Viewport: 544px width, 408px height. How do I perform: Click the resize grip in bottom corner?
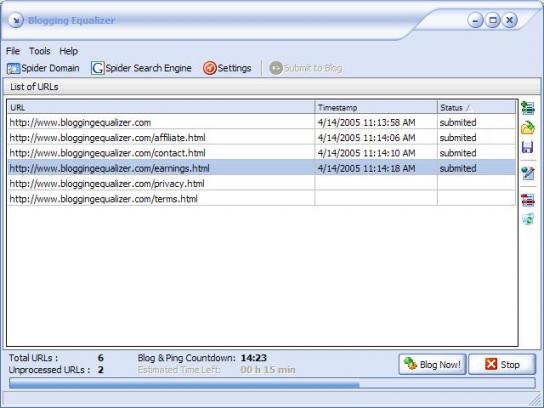click(534, 400)
